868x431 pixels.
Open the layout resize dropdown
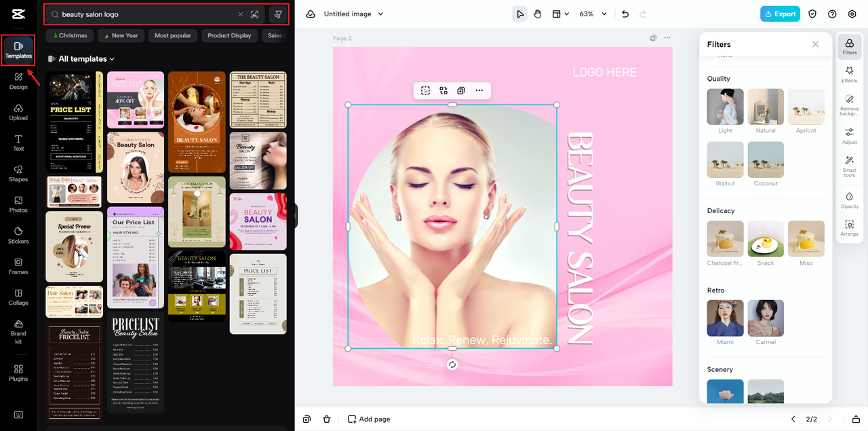pyautogui.click(x=560, y=14)
